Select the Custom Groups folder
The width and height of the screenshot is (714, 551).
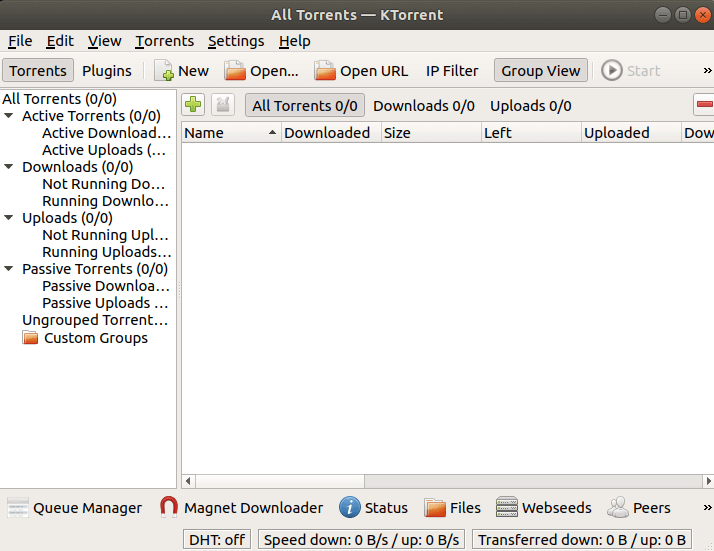(86, 338)
